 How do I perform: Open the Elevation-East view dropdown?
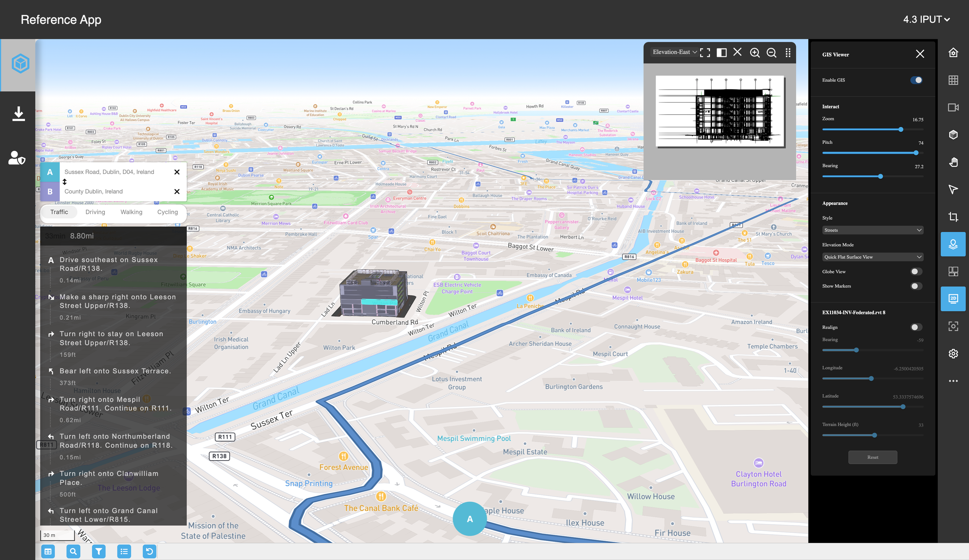tap(675, 52)
